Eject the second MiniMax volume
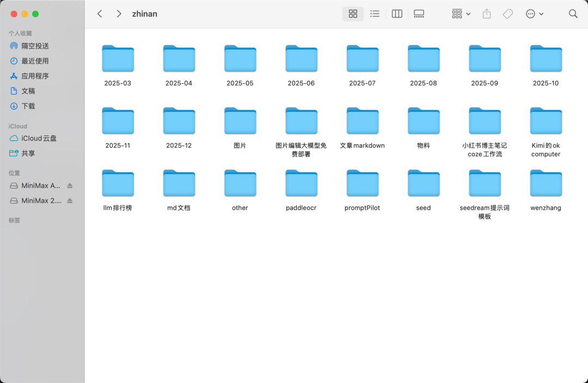 [70, 201]
